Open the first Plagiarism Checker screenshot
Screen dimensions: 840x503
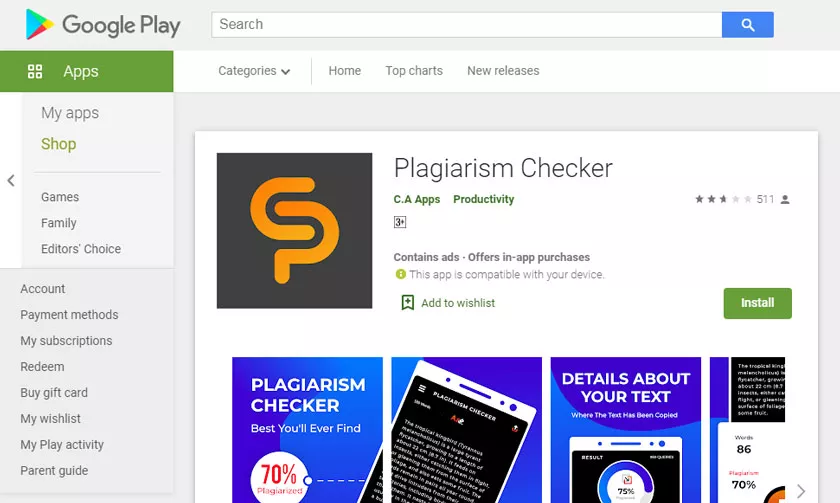(x=308, y=429)
